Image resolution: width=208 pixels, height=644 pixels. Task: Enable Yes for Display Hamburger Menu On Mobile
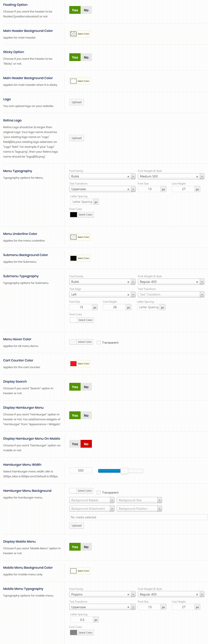tap(75, 444)
